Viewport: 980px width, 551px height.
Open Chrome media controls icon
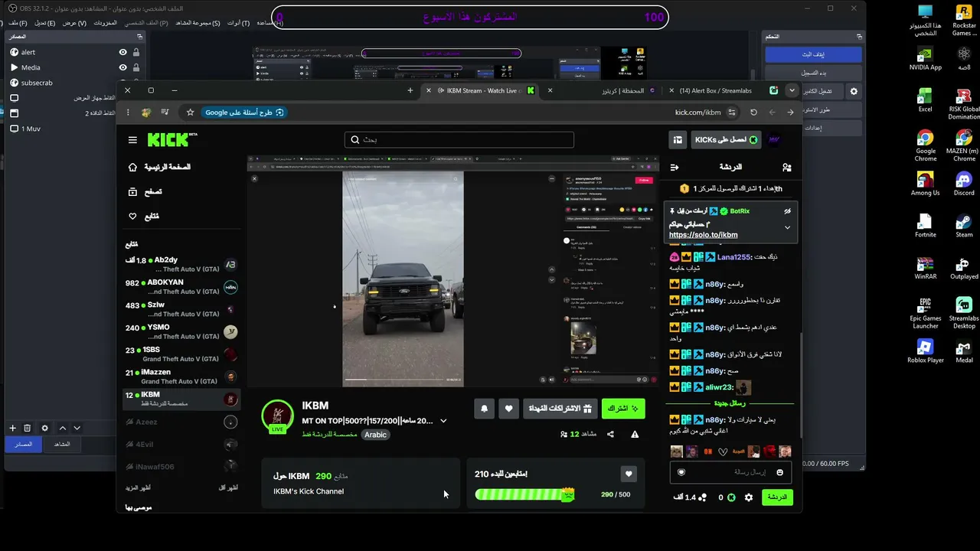pyautogui.click(x=165, y=112)
